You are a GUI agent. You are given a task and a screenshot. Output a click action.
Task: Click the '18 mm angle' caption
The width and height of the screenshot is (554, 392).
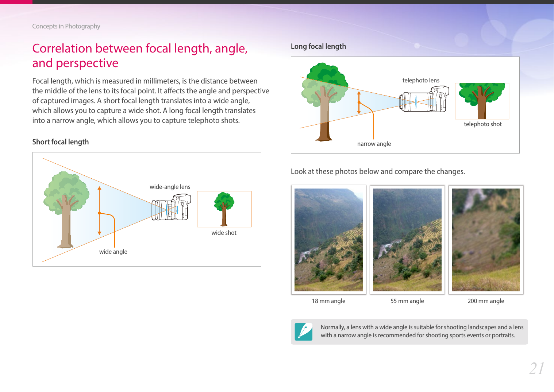328,301
